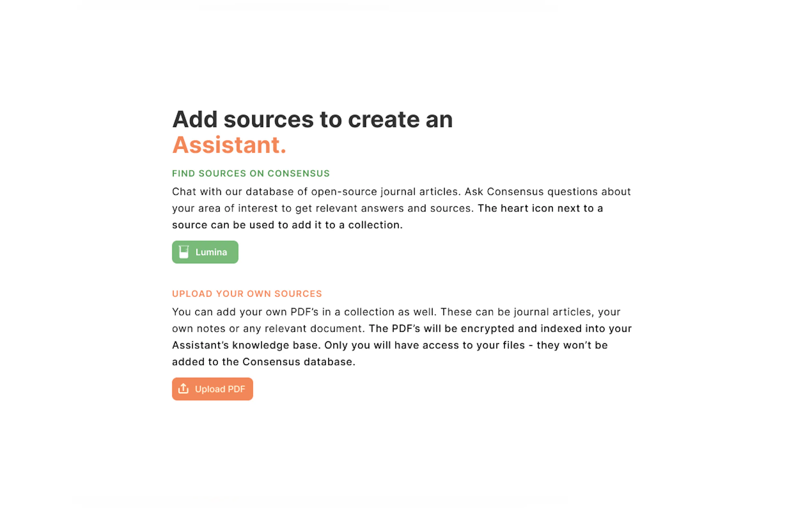Click the phrase "open-source journal articles"
The height and width of the screenshot is (508, 812).
pos(384,192)
